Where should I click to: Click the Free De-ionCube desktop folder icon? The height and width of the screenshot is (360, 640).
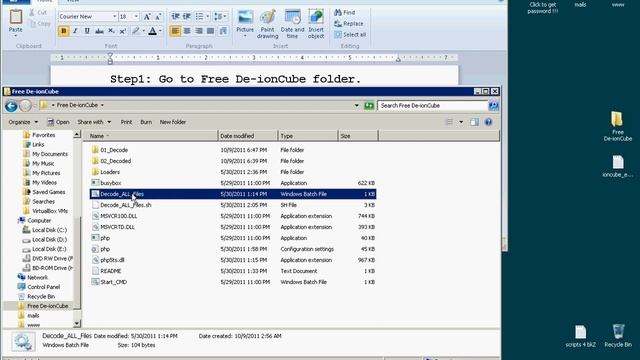tap(617, 126)
